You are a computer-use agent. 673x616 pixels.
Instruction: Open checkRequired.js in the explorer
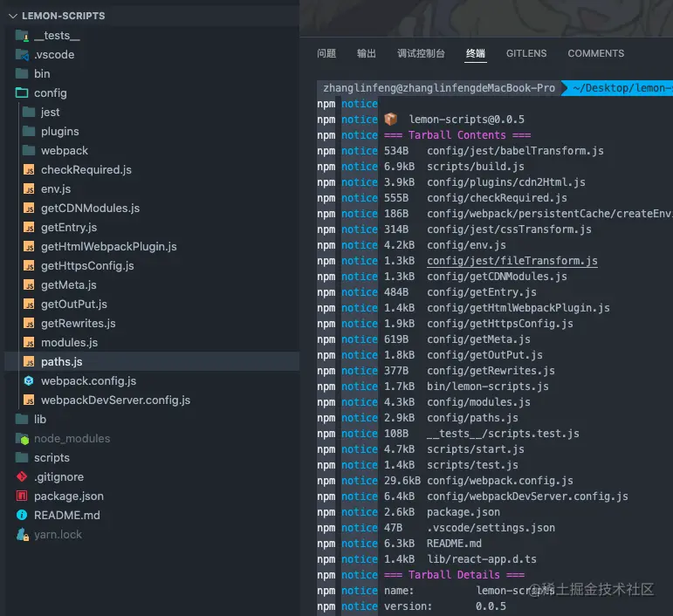(86, 170)
